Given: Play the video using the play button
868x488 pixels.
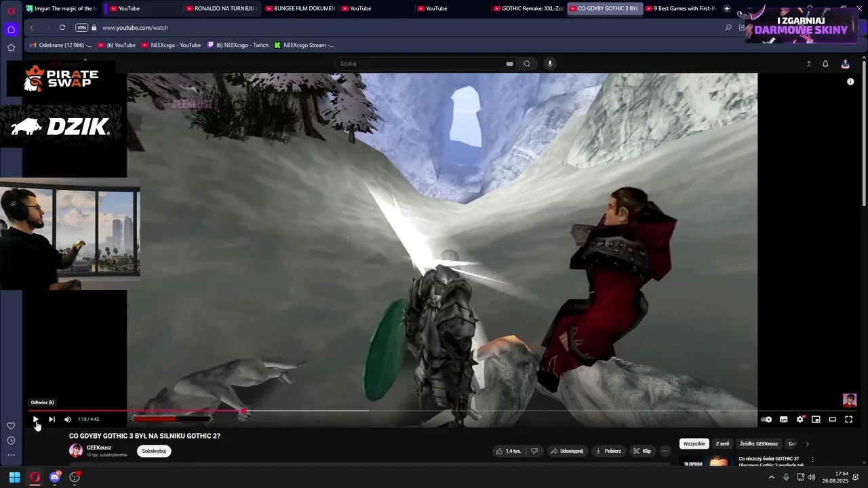Looking at the screenshot, I should coord(35,419).
